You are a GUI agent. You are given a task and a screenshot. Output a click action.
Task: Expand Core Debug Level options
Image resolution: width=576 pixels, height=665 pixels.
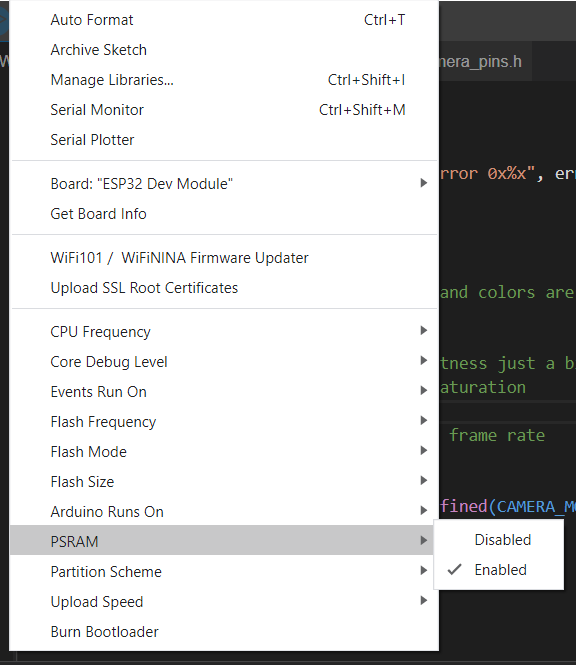tap(224, 362)
